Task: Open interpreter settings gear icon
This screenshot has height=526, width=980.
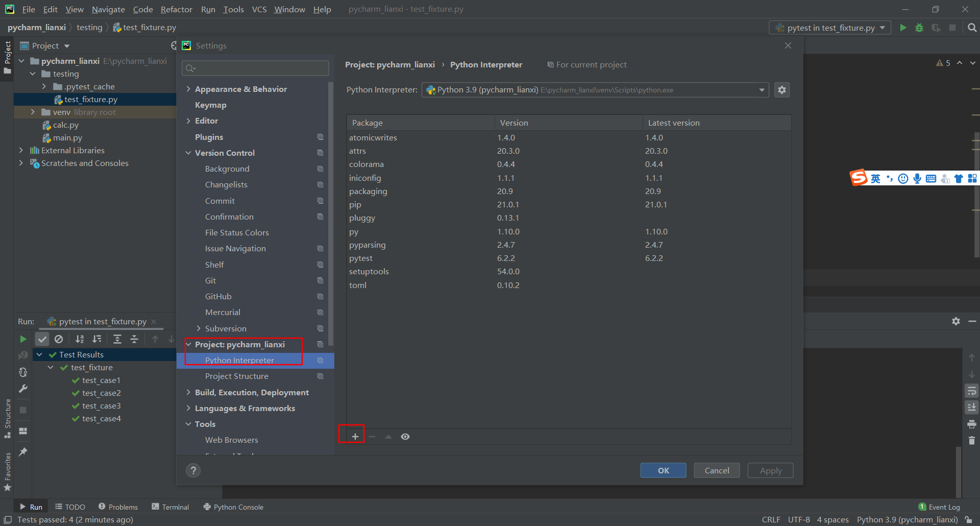Action: click(782, 90)
